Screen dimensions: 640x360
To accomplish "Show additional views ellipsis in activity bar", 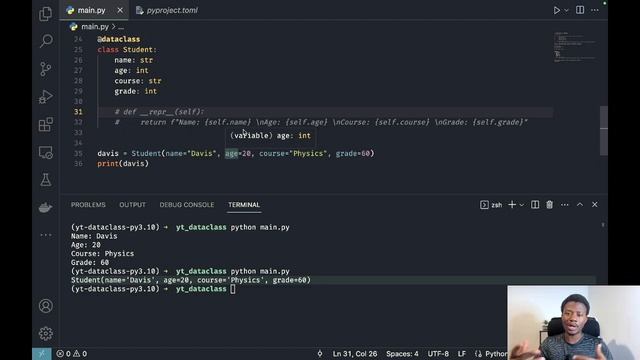I will (46, 235).
